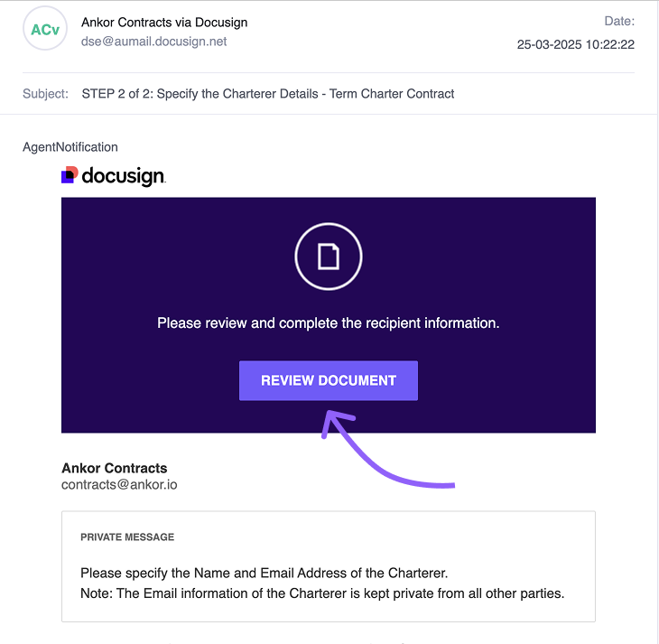Click the Subject label
The width and height of the screenshot is (659, 644).
[45, 93]
